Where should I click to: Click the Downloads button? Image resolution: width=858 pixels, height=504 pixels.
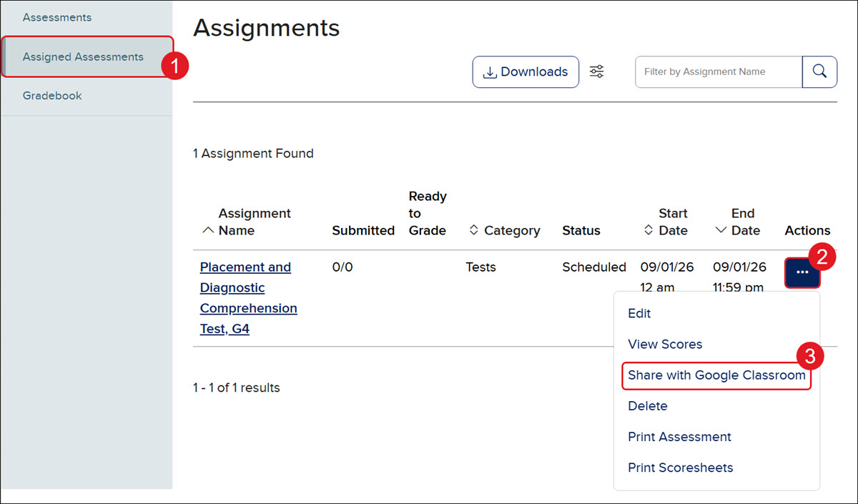[x=526, y=71]
